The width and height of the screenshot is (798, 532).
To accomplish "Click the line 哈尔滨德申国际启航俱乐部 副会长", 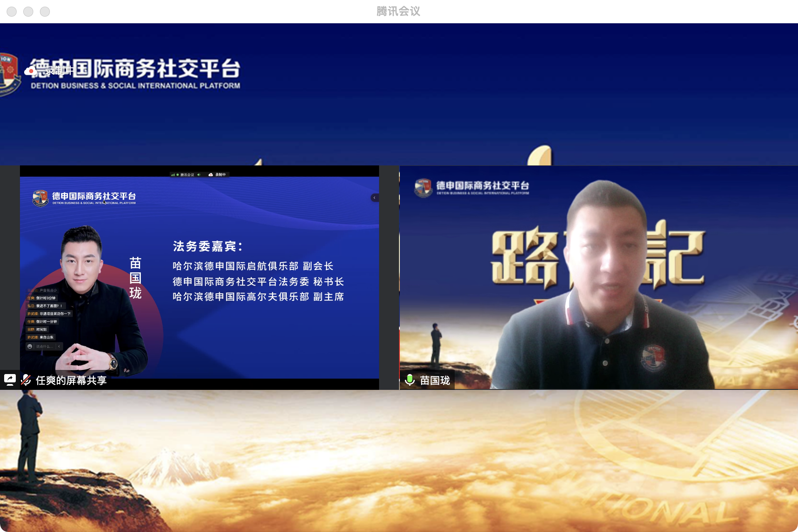I will coord(253,266).
